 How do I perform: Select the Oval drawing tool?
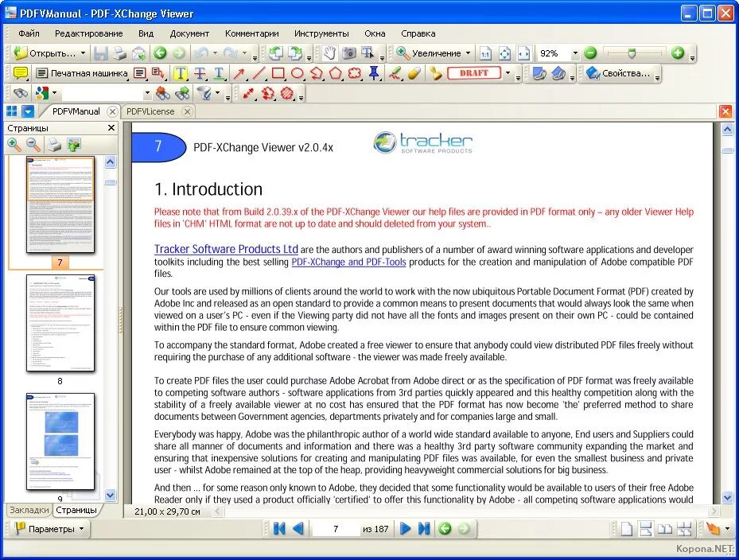[x=297, y=73]
